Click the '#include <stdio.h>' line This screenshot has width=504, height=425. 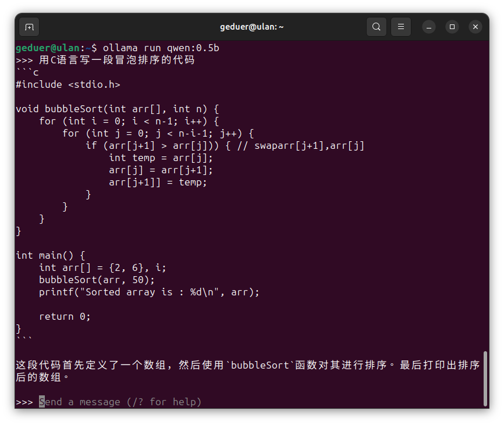click(68, 85)
